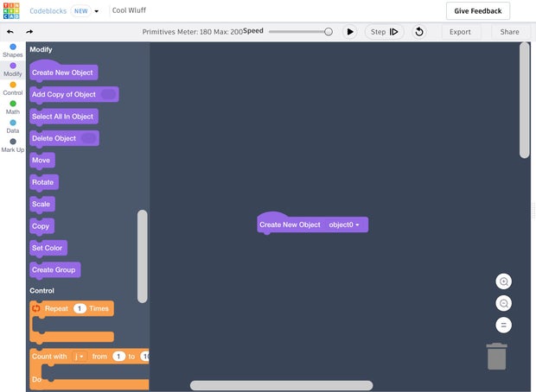Open the j variable dropdown in Count block

tap(81, 357)
